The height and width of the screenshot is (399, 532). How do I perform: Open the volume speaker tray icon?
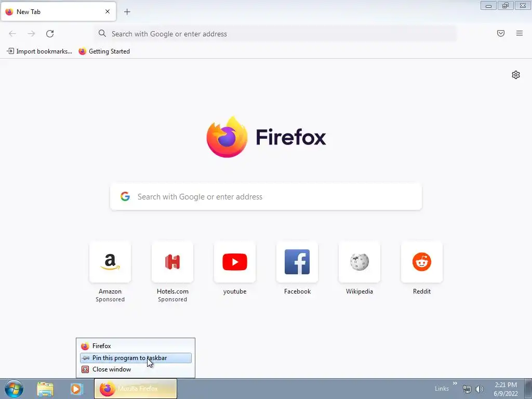(x=480, y=389)
